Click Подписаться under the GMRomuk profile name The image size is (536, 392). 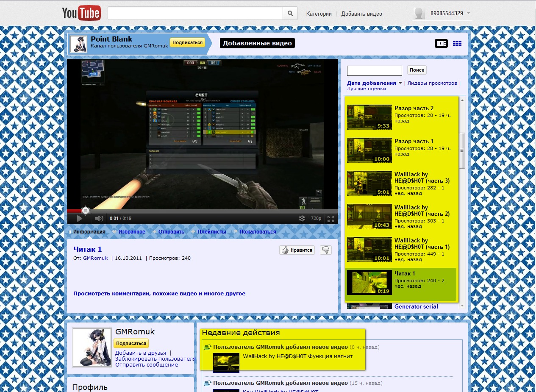pyautogui.click(x=131, y=343)
